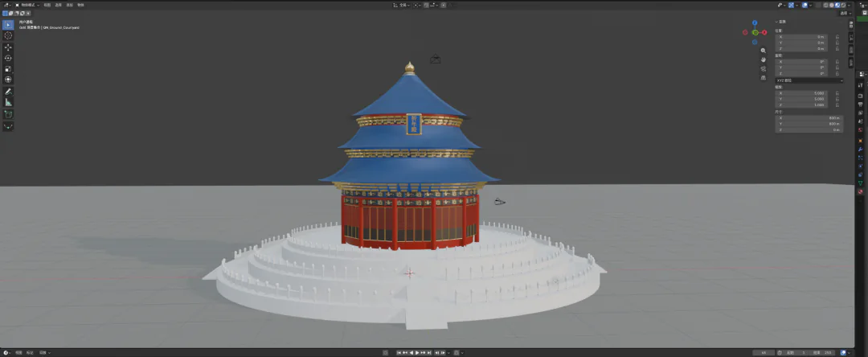868x357 pixels.
Task: Select the Annotate pencil tool
Action: (8, 92)
